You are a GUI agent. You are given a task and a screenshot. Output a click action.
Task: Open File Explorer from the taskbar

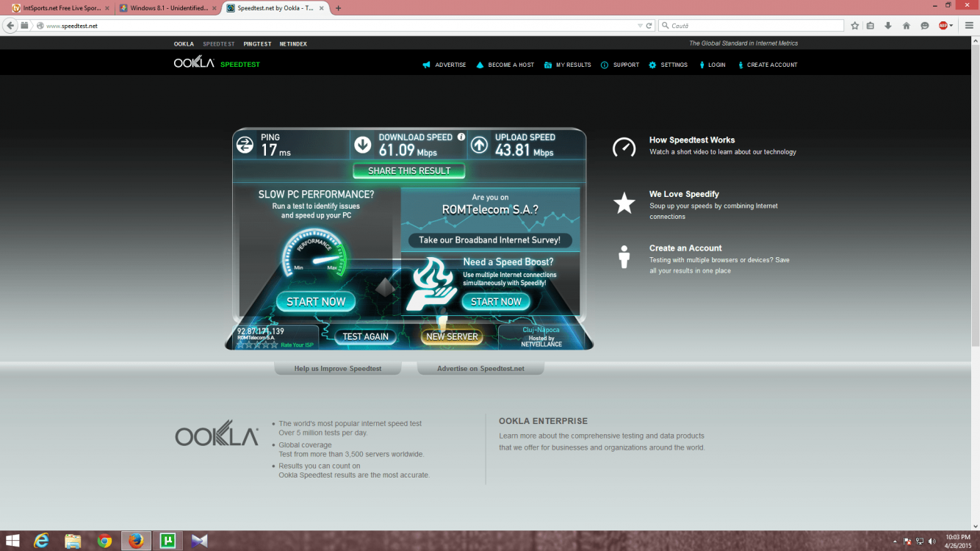[73, 541]
